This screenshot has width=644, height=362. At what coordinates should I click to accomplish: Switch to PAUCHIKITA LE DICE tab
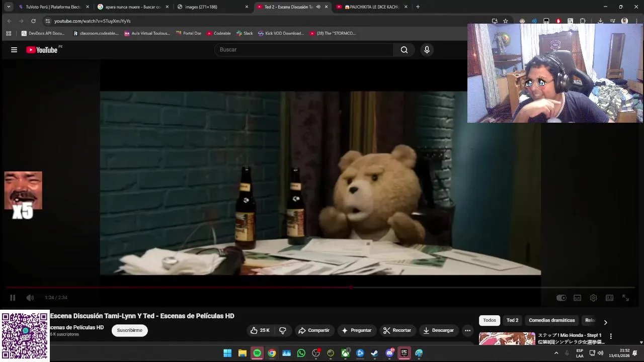[x=371, y=7]
